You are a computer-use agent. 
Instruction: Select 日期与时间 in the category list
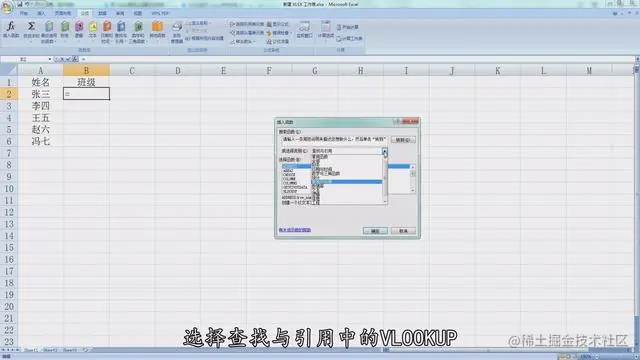tap(322, 169)
